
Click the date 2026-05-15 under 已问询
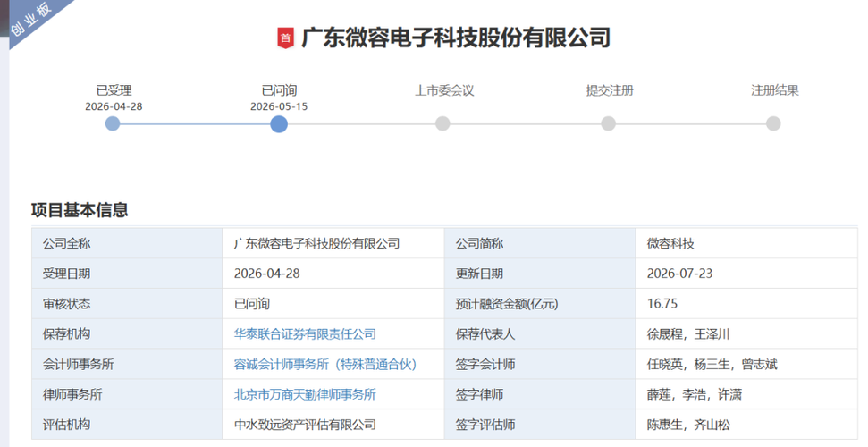(279, 106)
